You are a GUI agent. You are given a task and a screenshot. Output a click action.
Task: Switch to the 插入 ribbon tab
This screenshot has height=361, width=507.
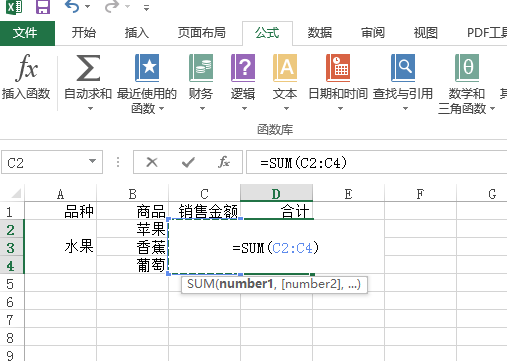[137, 33]
